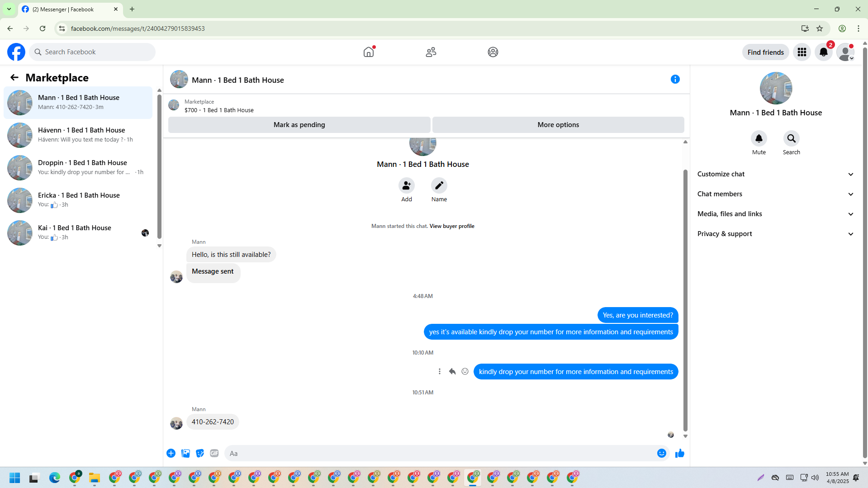Add people to the chat
This screenshot has width=868, height=488.
point(407,185)
